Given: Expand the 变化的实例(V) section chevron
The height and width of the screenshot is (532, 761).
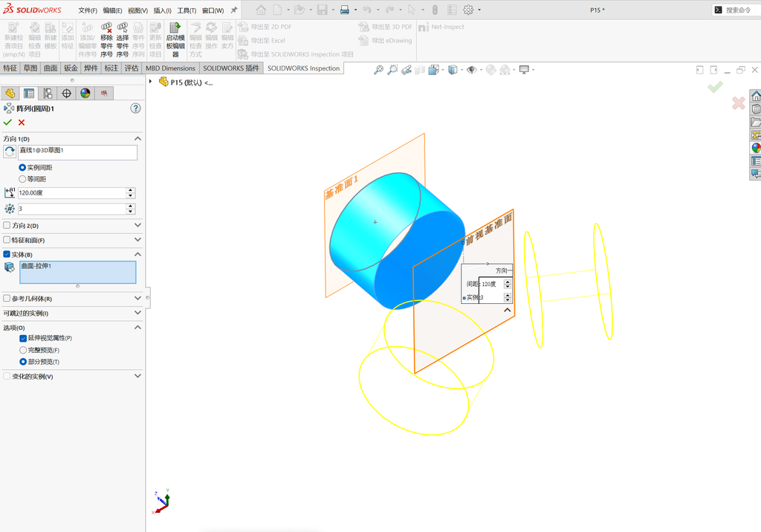Looking at the screenshot, I should [137, 376].
